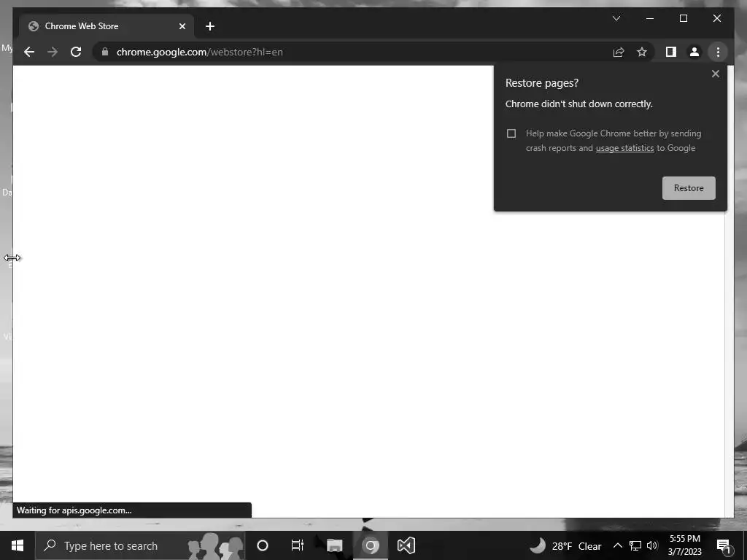The image size is (747, 560).
Task: Open network settings tray icon
Action: [x=635, y=545]
